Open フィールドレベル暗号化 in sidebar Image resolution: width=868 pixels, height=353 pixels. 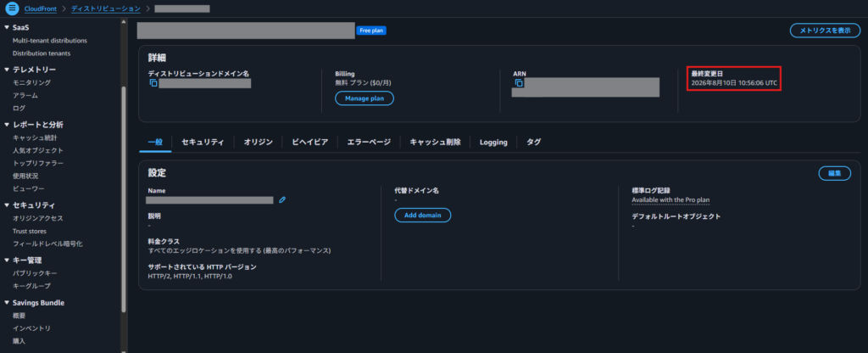[47, 244]
